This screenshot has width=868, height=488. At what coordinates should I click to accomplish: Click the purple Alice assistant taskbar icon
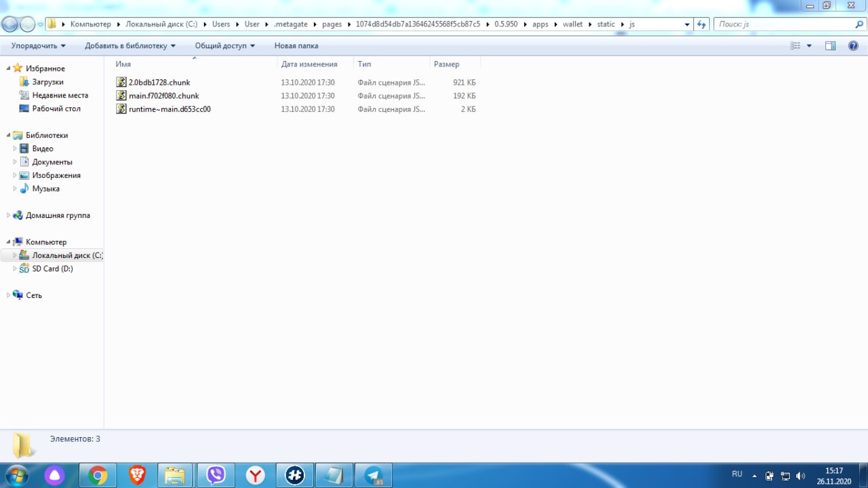coord(55,475)
